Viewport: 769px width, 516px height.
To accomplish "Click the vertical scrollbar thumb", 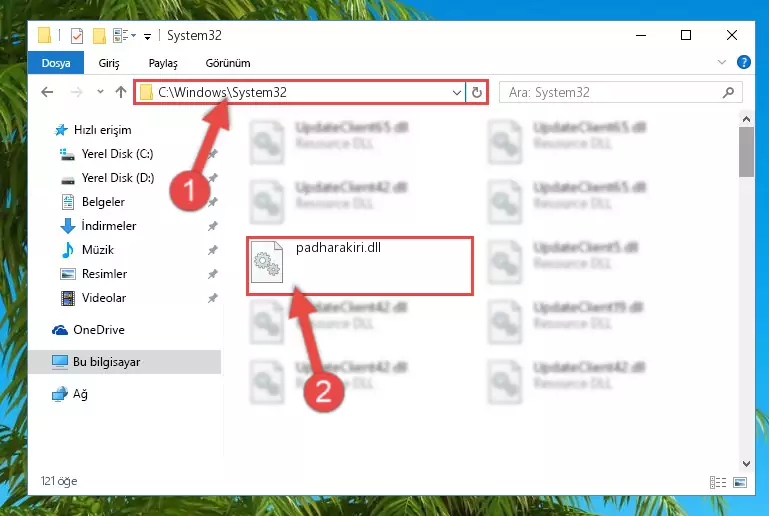I will 746,152.
